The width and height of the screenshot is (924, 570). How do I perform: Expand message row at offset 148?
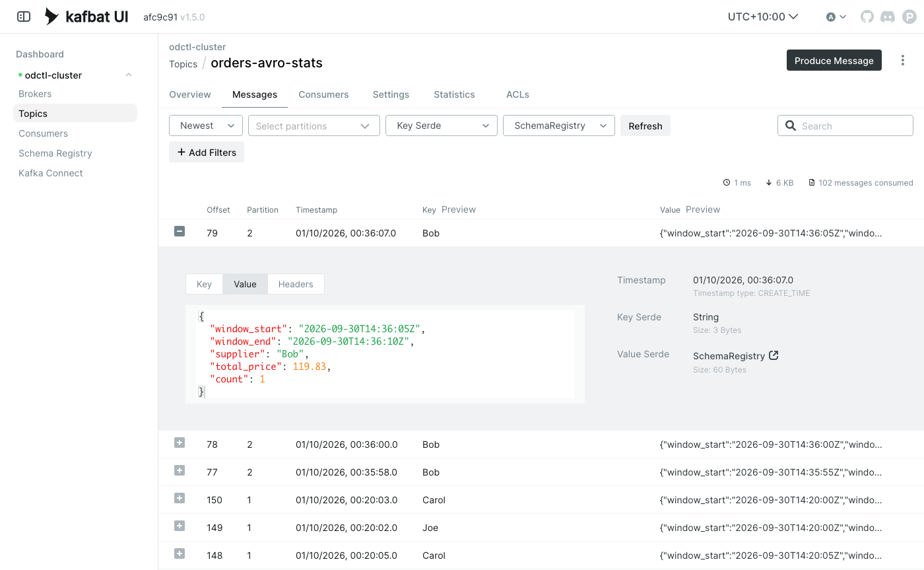[x=180, y=553]
